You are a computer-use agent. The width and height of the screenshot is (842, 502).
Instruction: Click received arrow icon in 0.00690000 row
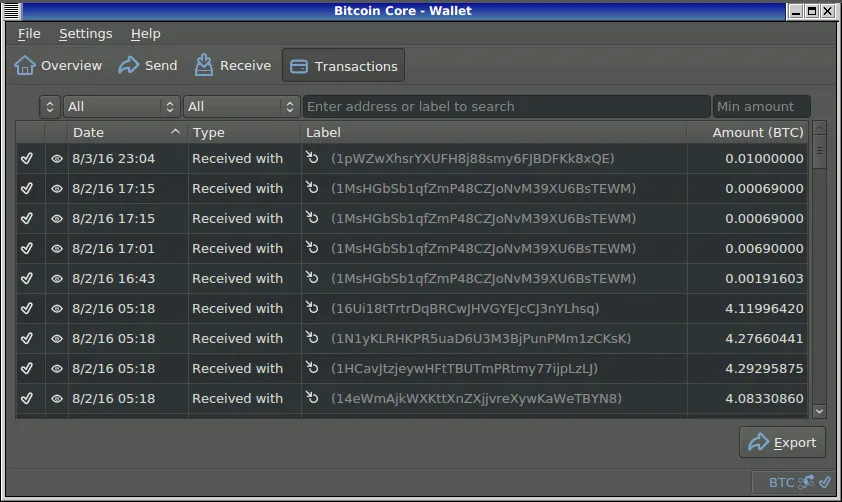click(x=312, y=248)
